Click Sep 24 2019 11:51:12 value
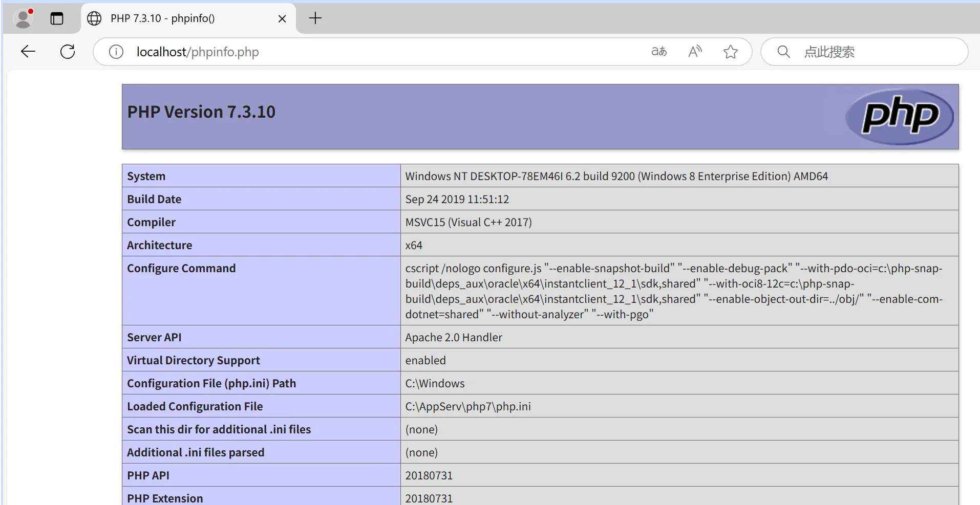Viewport: 980px width, 505px height. pyautogui.click(x=457, y=199)
